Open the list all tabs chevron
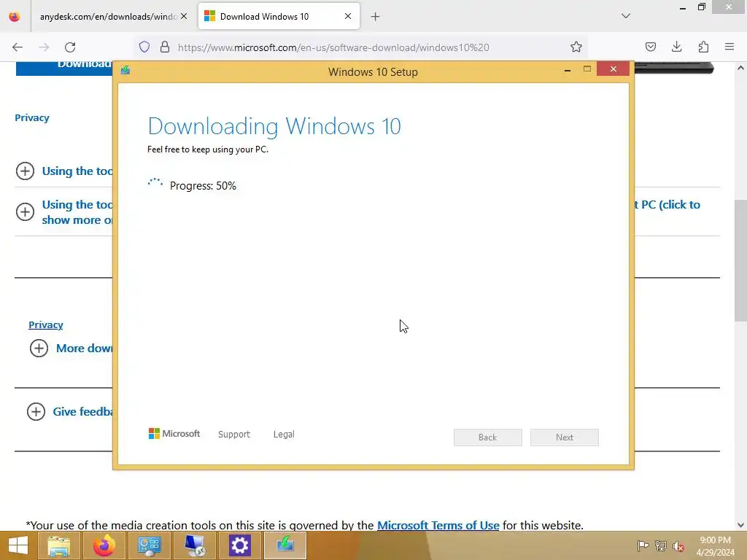The height and width of the screenshot is (560, 747). (626, 16)
